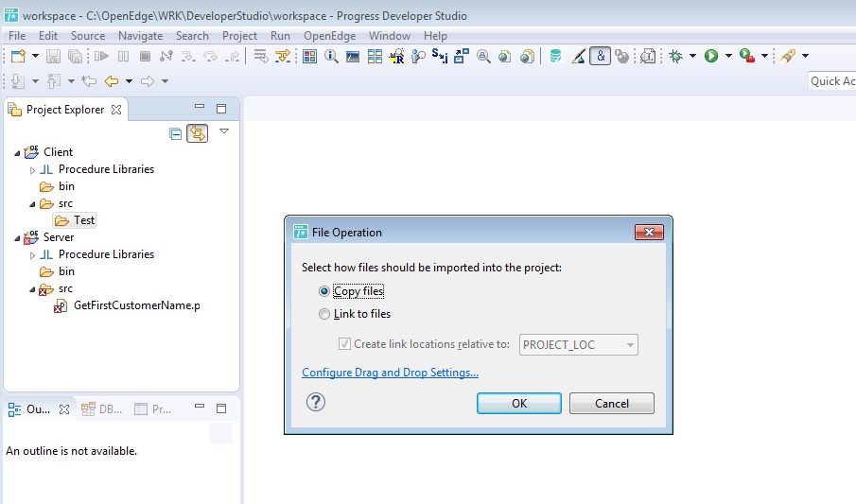Click the info magnifier toolbar icon
The image size is (856, 504).
[331, 56]
